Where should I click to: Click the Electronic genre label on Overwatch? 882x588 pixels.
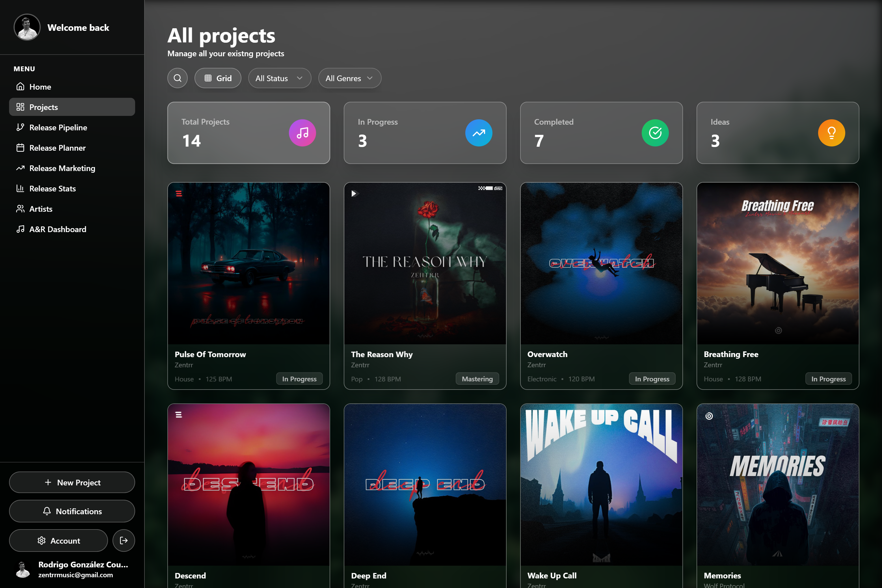tap(542, 379)
